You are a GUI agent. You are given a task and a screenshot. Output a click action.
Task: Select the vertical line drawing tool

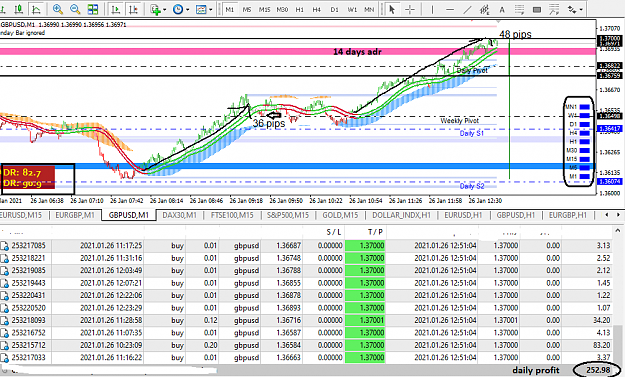point(432,9)
